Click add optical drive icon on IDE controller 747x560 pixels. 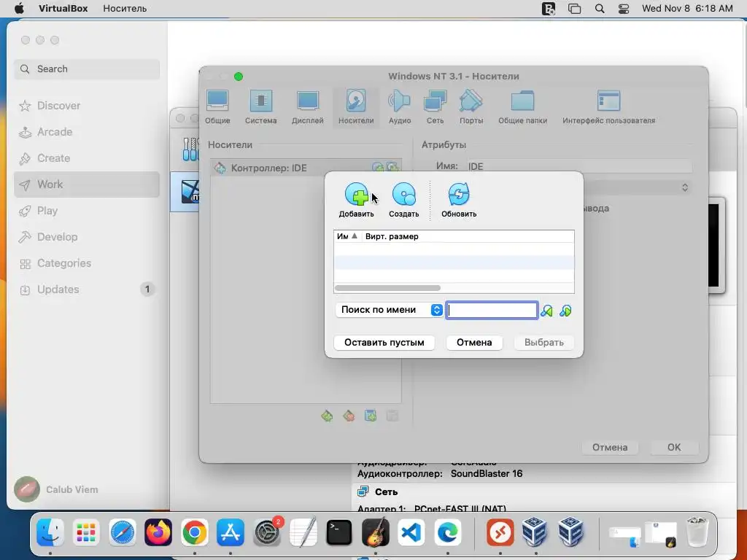pos(377,168)
